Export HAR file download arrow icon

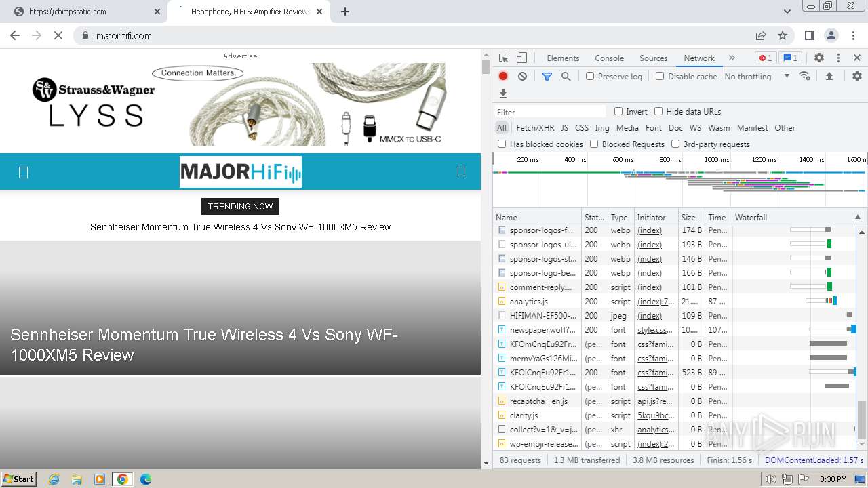(503, 94)
